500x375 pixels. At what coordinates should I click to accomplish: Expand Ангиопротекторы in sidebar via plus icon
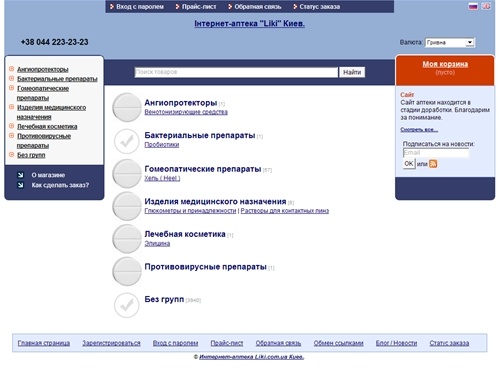coord(11,69)
